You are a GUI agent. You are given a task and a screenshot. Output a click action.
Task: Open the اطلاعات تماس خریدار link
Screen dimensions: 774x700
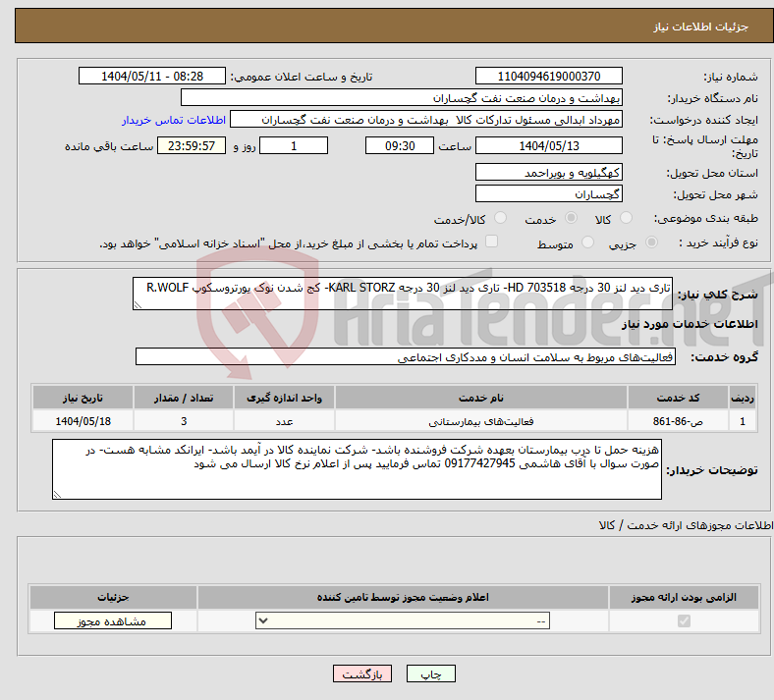coord(174,120)
